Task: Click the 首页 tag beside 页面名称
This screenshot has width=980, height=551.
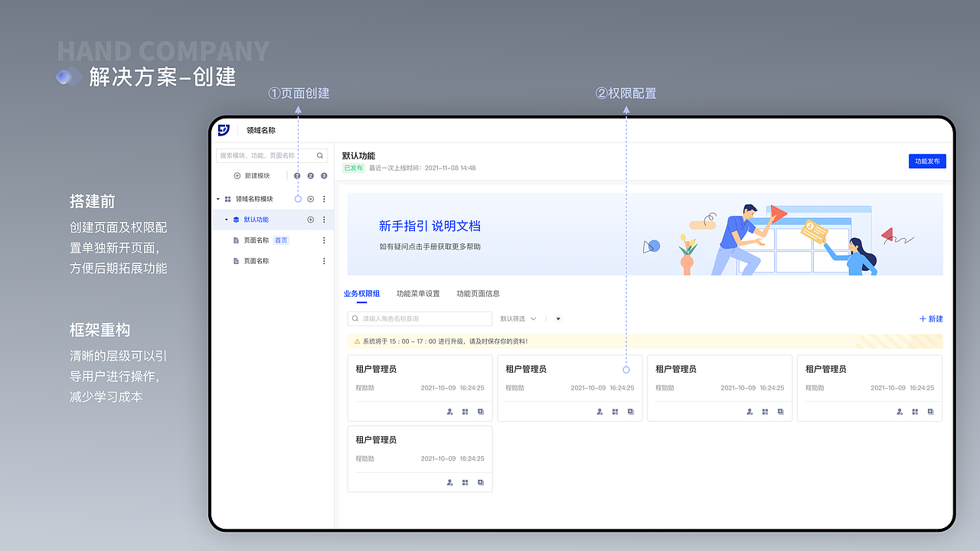Action: 282,240
